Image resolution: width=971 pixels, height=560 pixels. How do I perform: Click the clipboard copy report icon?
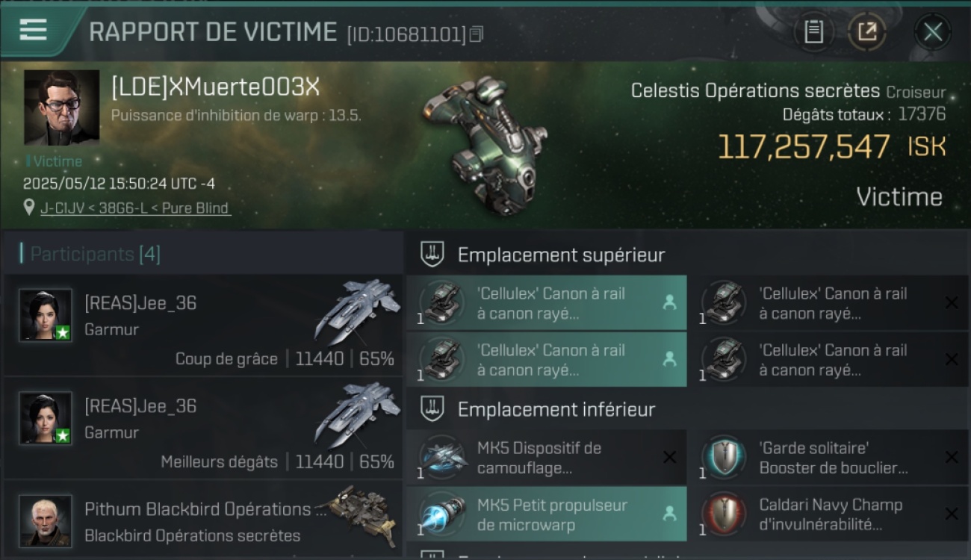pos(813,31)
